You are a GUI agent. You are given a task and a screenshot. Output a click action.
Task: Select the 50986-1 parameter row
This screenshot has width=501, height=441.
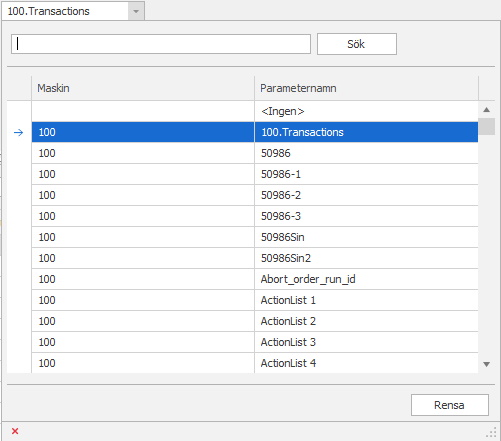coord(255,174)
